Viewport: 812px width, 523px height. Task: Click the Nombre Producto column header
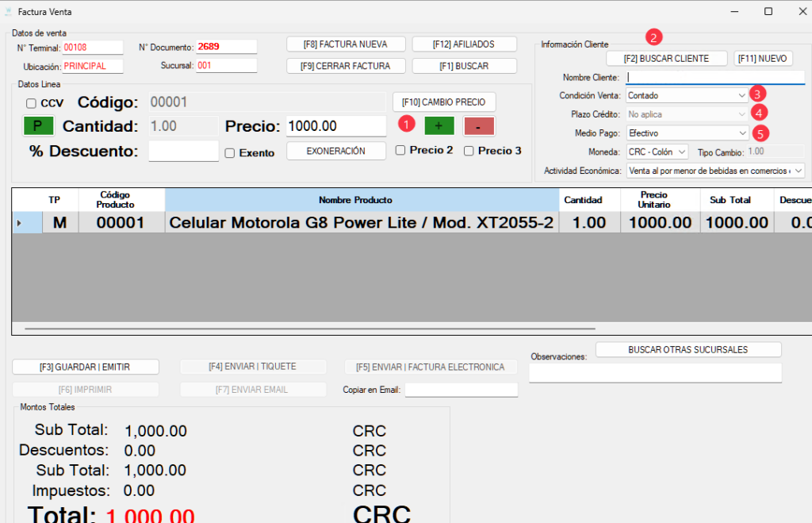[355, 200]
